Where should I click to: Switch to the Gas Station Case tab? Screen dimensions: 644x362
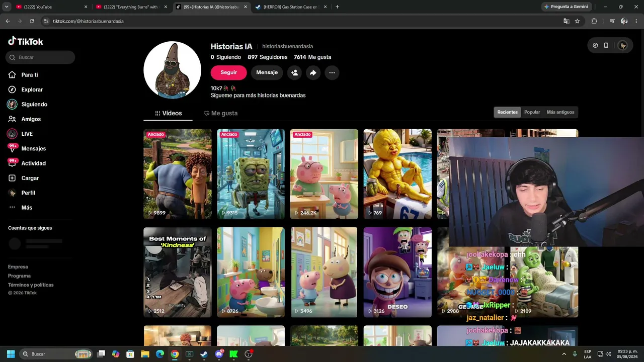[x=291, y=7]
